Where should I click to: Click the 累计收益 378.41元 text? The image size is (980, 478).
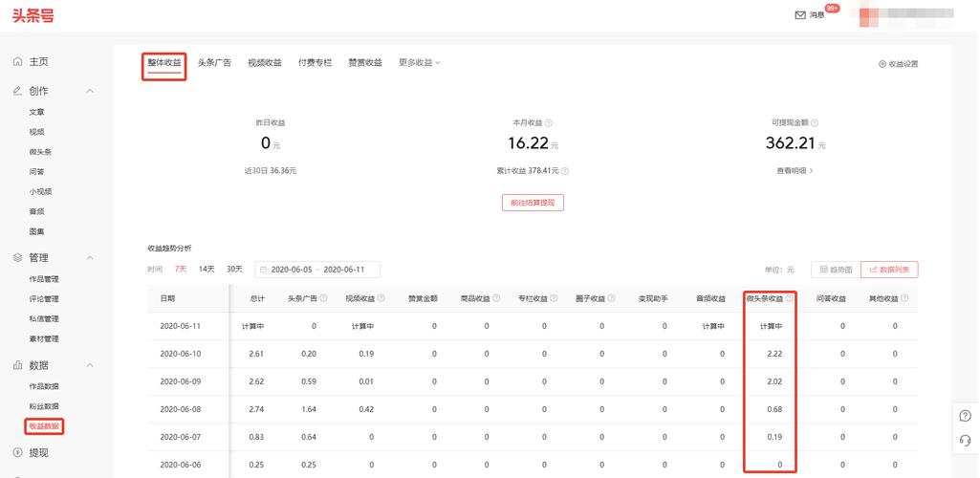point(528,170)
